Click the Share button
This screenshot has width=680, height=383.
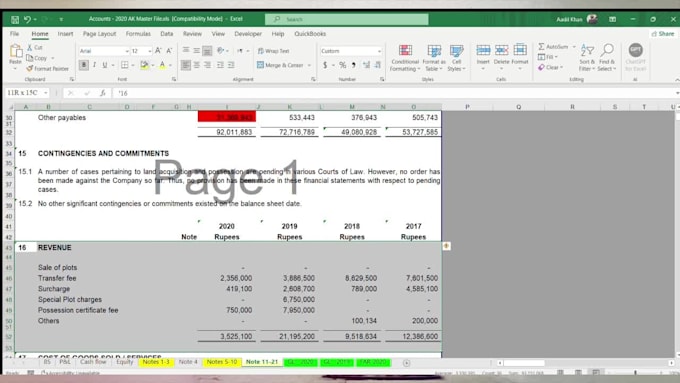(663, 33)
